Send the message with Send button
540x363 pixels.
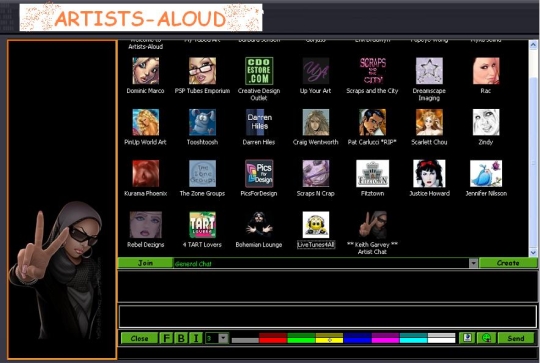pyautogui.click(x=516, y=338)
